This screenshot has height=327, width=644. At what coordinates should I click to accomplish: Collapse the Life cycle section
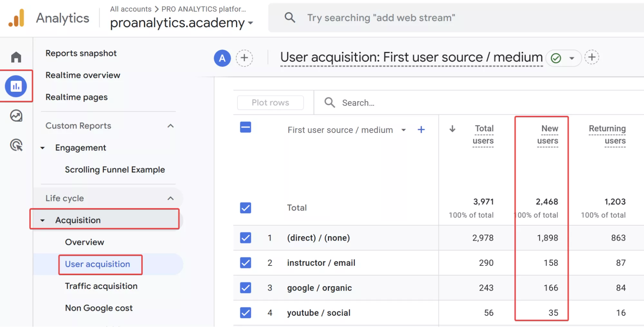click(170, 198)
